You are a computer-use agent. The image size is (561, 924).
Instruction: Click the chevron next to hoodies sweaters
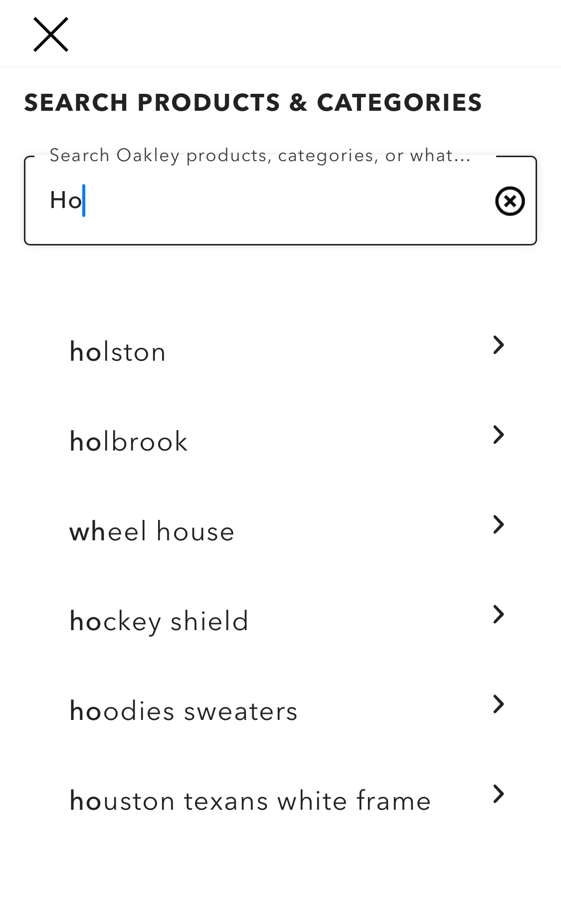point(498,703)
